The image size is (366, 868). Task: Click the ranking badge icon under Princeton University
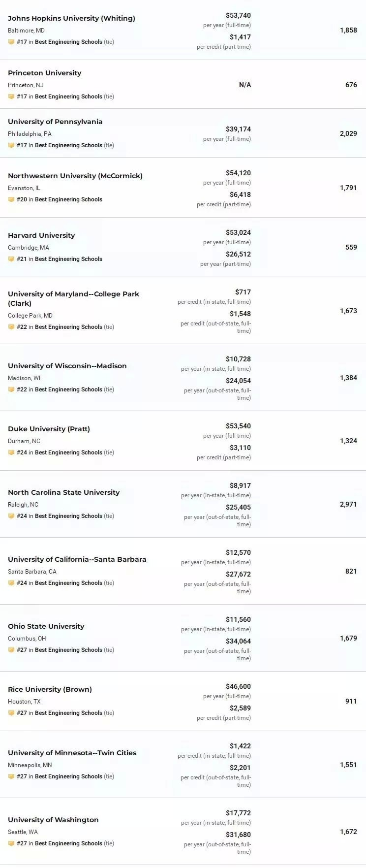[11, 97]
